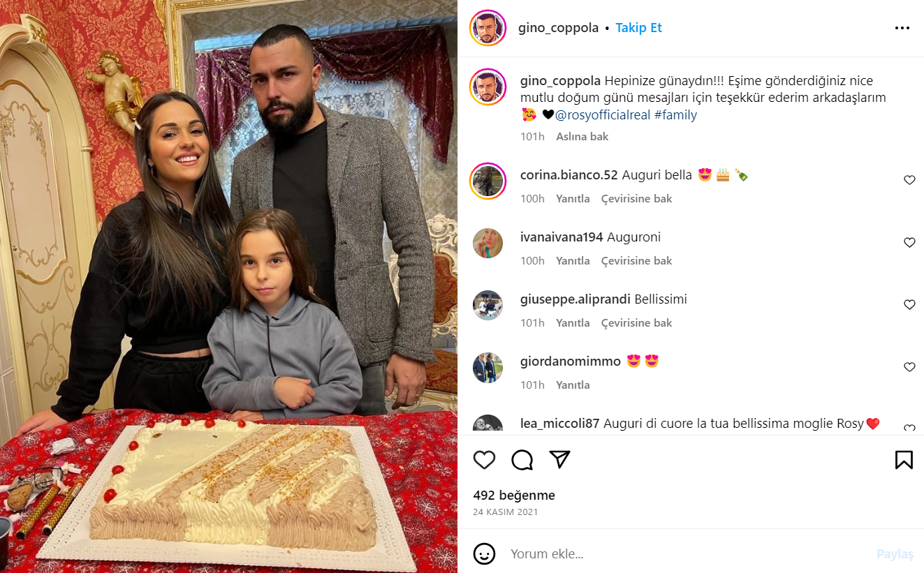Open giordanomimmo's profile avatar
This screenshot has height=573, width=924.
[x=487, y=367]
